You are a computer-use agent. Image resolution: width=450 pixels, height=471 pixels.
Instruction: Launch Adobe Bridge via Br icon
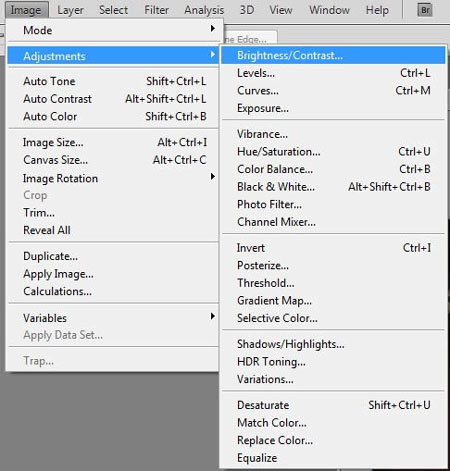click(x=425, y=10)
